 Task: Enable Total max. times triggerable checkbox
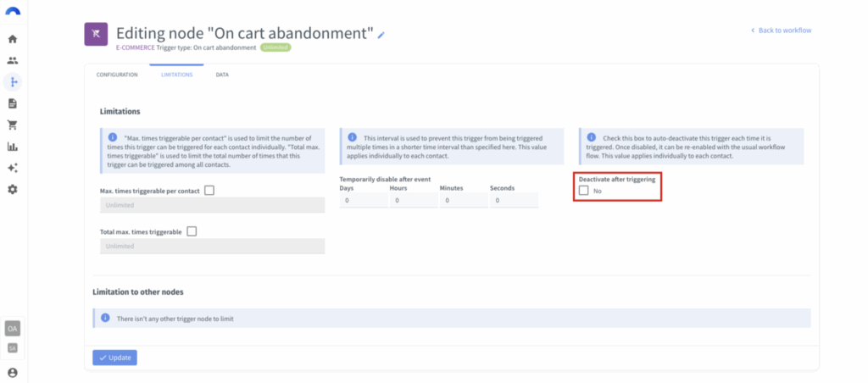pyautogui.click(x=192, y=230)
